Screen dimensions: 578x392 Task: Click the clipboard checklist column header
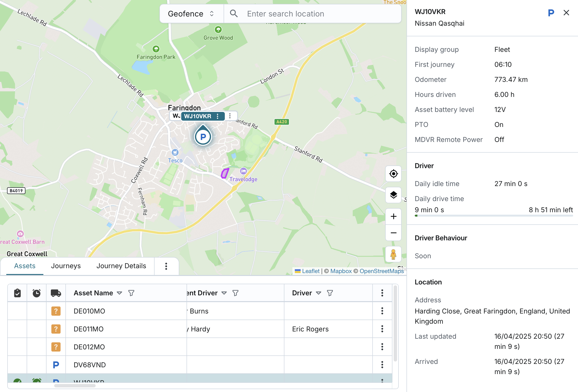click(17, 293)
